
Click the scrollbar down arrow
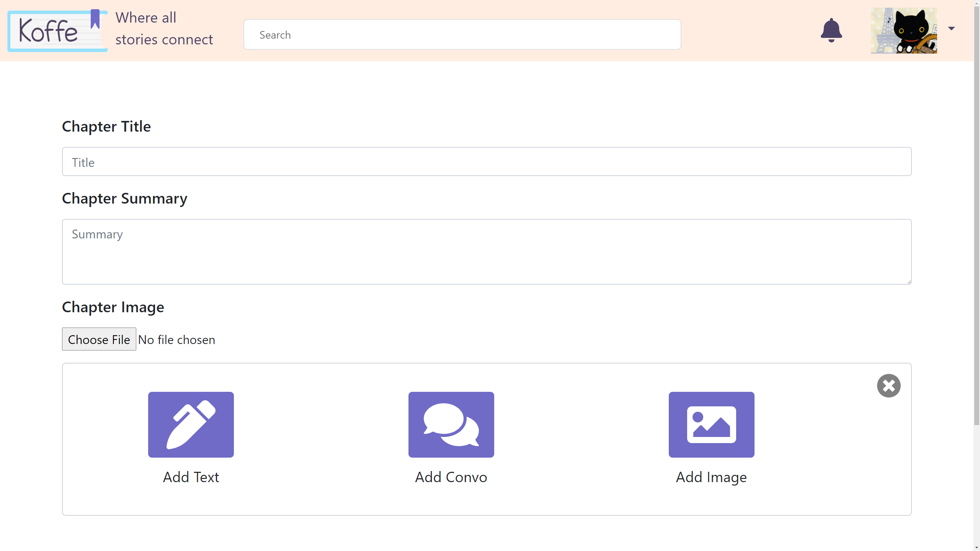pyautogui.click(x=977, y=548)
